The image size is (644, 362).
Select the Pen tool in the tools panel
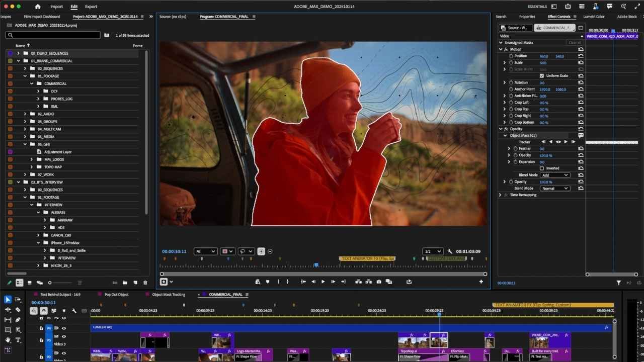(18, 320)
